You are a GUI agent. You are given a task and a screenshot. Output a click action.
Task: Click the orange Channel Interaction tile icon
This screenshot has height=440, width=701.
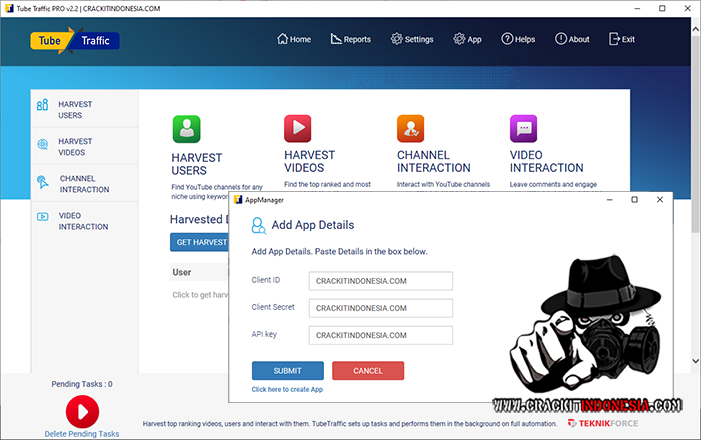point(411,129)
